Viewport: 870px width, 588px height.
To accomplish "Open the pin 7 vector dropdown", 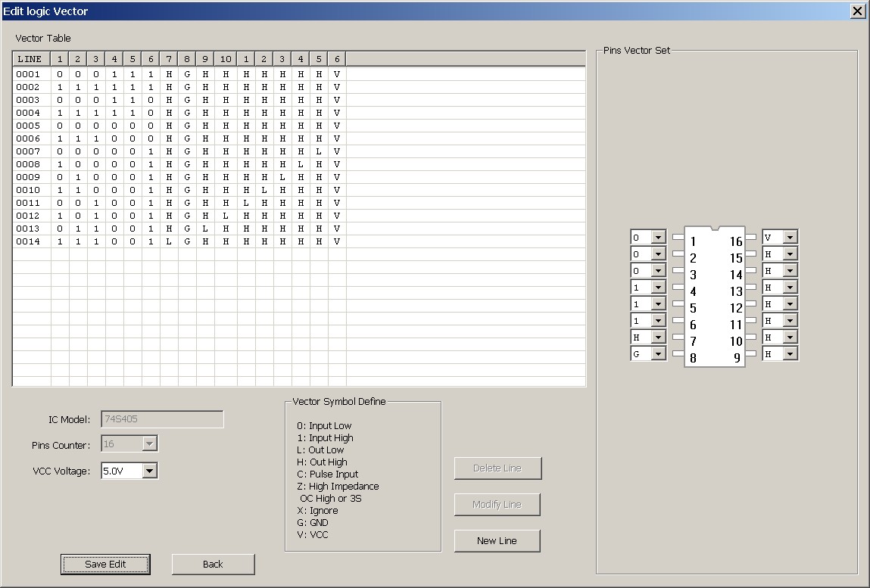I will (x=658, y=338).
